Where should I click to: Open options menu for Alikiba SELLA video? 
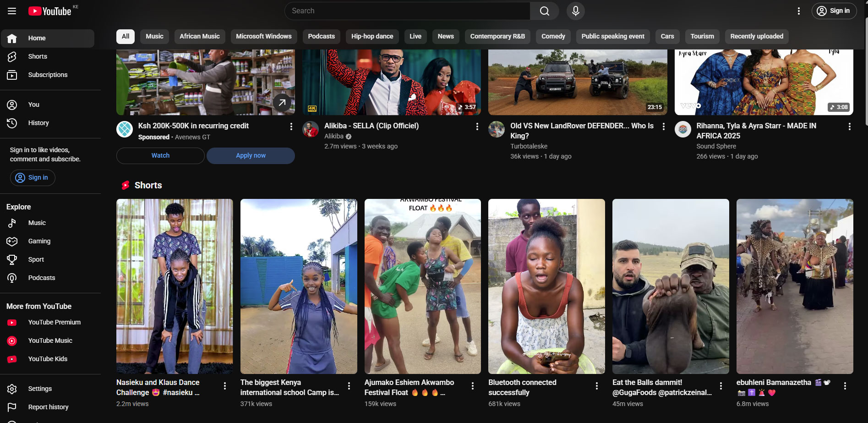477,126
